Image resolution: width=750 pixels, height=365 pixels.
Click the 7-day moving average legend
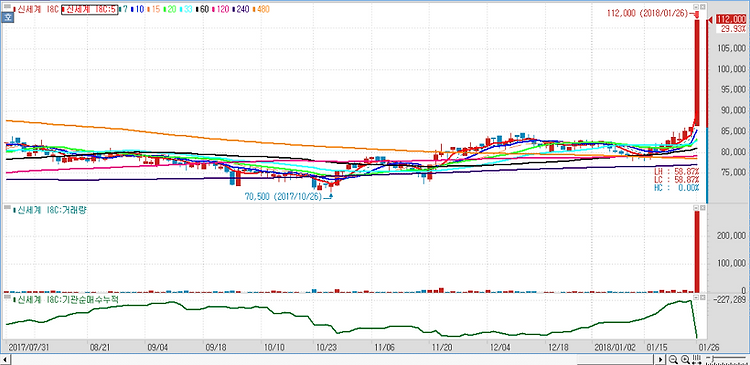(123, 9)
